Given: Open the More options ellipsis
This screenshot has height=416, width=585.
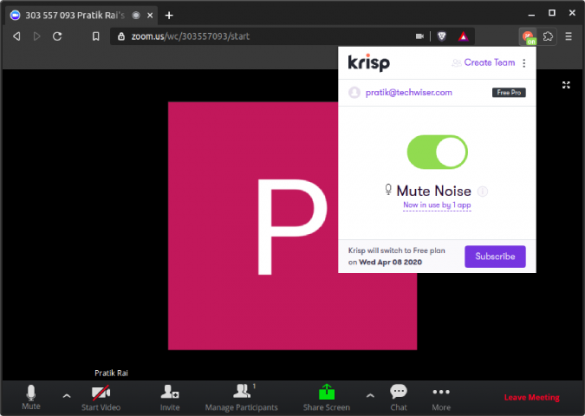Looking at the screenshot, I should pyautogui.click(x=441, y=392).
